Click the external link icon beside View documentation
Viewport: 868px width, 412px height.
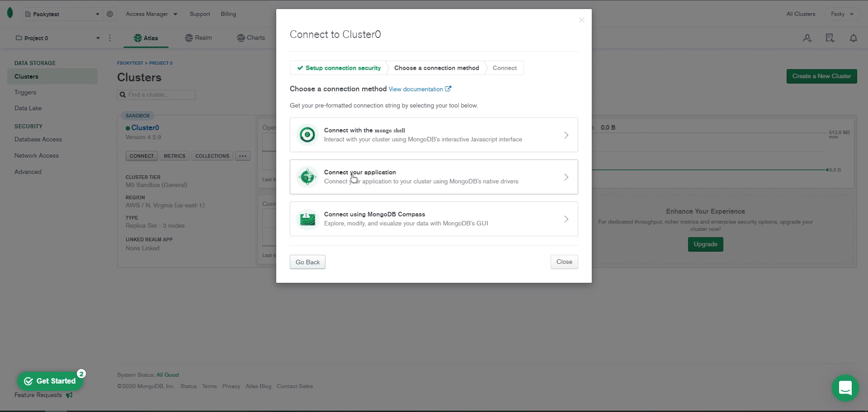pos(448,89)
